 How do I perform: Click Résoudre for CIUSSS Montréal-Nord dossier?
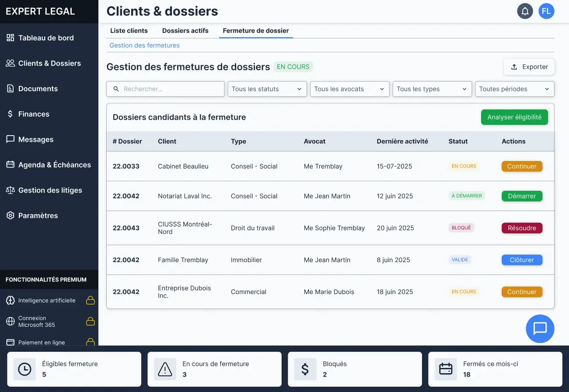click(522, 228)
